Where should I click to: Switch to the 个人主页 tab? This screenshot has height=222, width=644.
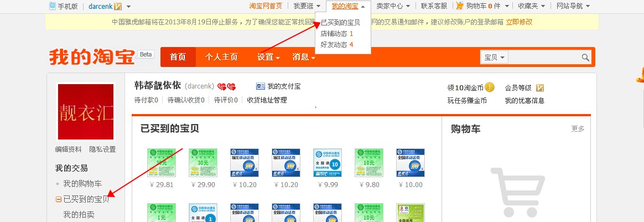point(221,57)
